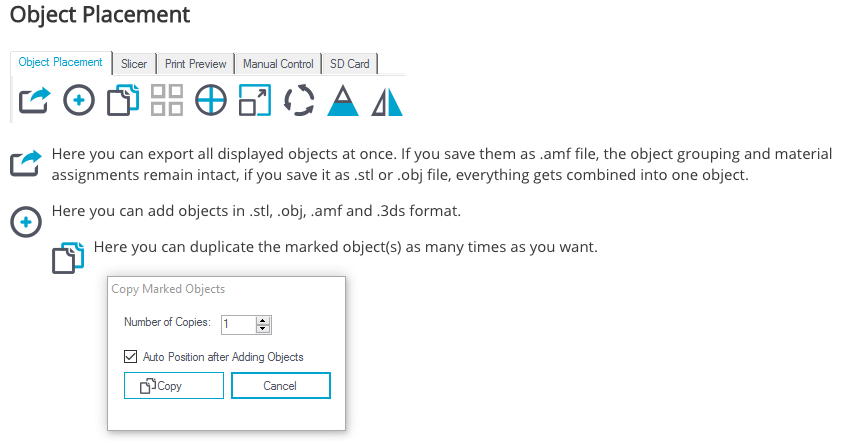
Task: Decrease Number of Copies with down arrow
Action: coord(263,328)
